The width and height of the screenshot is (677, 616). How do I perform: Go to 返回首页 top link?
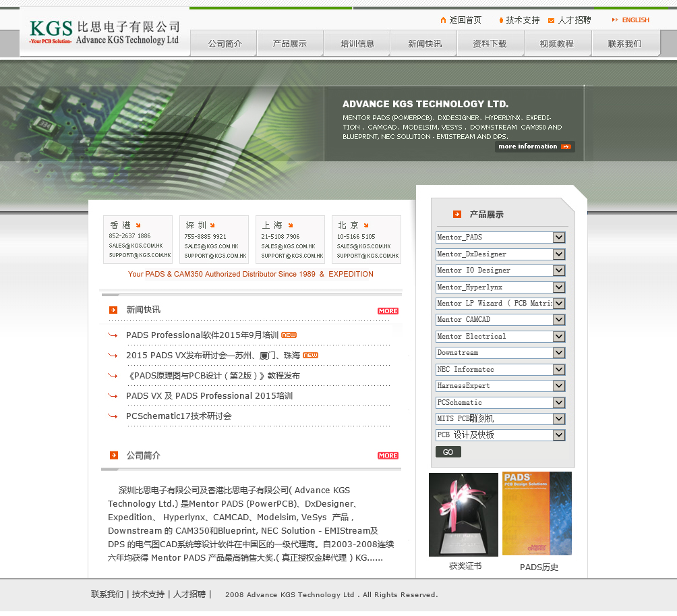[465, 20]
